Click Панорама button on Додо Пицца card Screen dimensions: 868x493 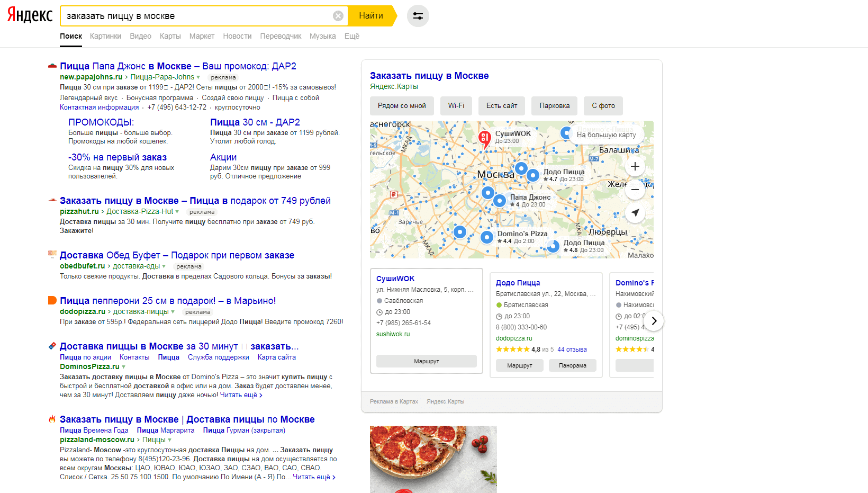coord(573,365)
